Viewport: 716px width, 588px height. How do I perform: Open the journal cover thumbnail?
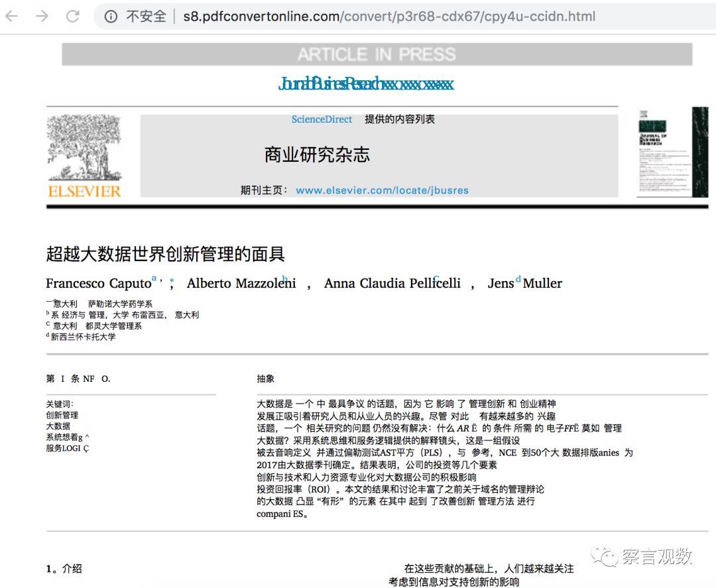(x=672, y=152)
